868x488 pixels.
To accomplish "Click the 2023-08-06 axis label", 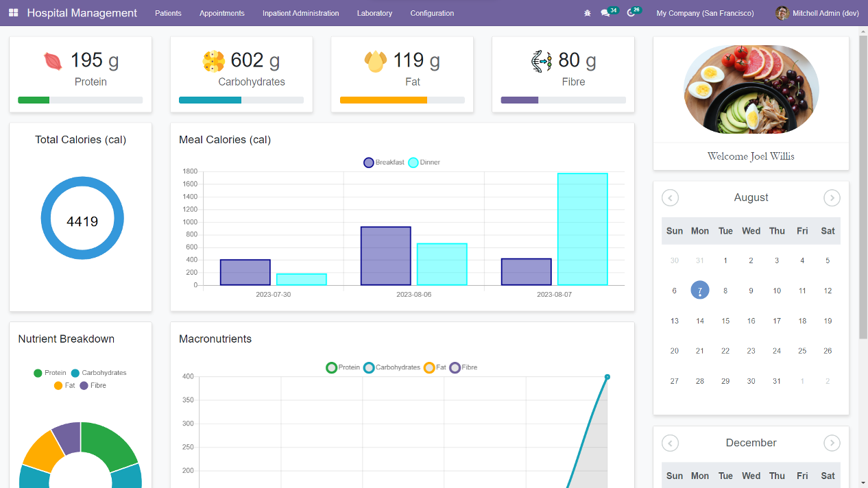I will 413,295.
